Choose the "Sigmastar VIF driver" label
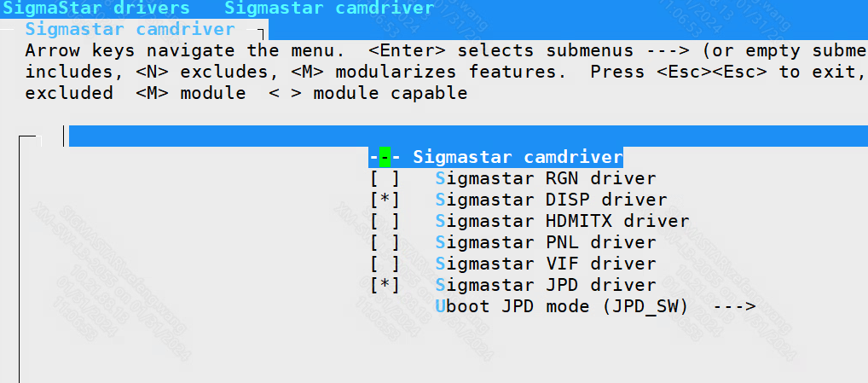This screenshot has width=868, height=383. tap(546, 264)
